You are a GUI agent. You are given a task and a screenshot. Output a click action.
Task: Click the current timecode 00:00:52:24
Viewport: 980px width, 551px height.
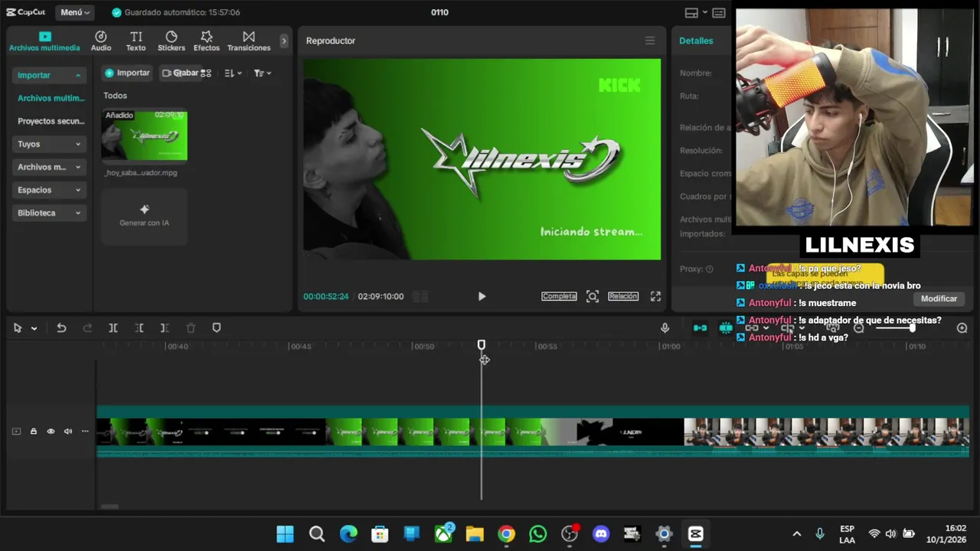coord(326,296)
